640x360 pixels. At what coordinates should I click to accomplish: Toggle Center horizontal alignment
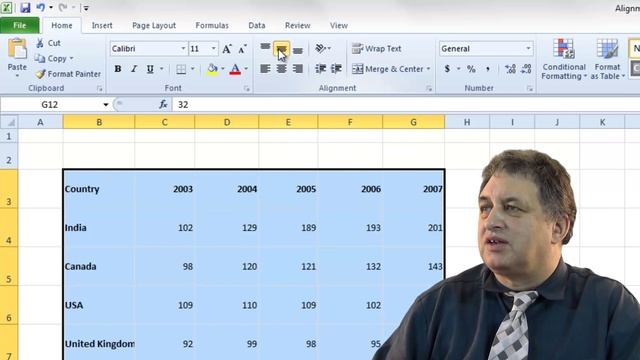point(281,69)
